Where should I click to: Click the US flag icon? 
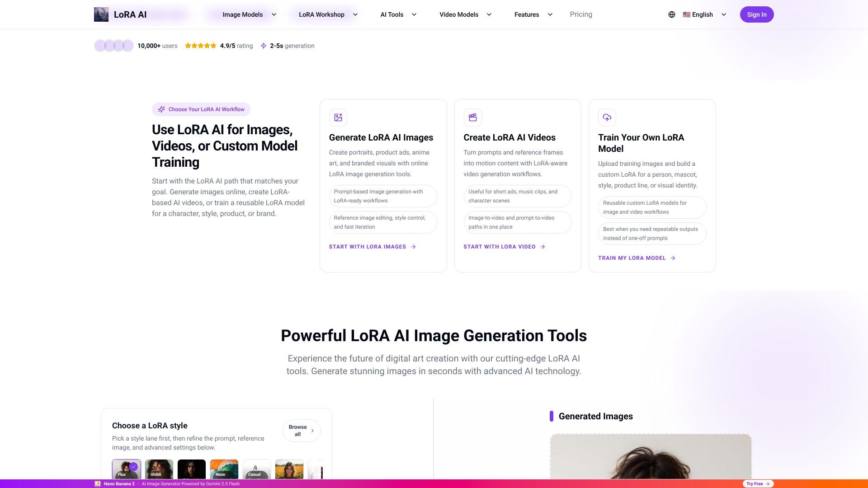pos(687,14)
